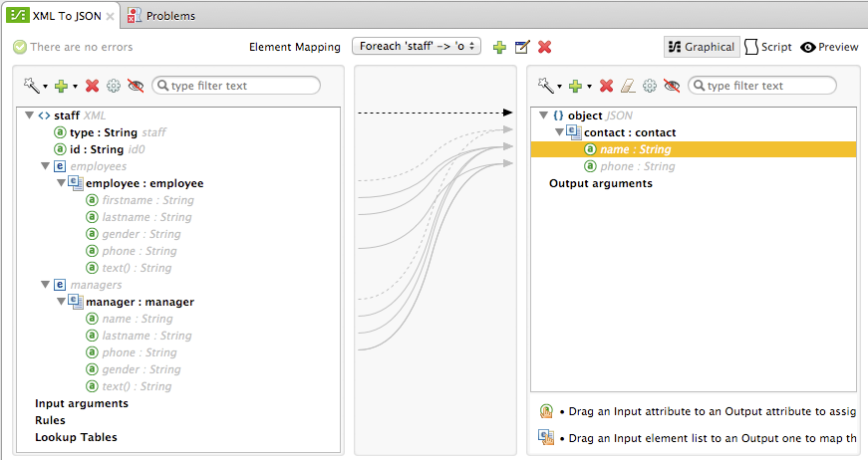Click the eraser icon in output panel
The height and width of the screenshot is (460, 868).
[628, 87]
